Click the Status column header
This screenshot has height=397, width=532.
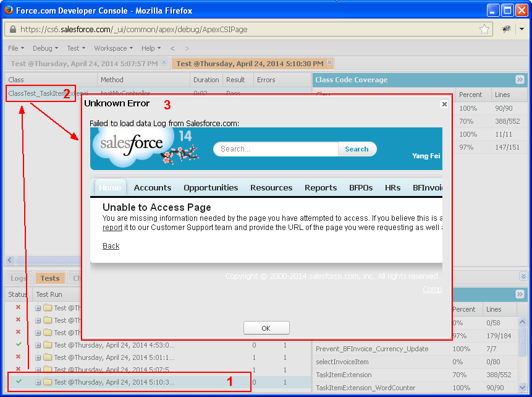[x=18, y=294]
